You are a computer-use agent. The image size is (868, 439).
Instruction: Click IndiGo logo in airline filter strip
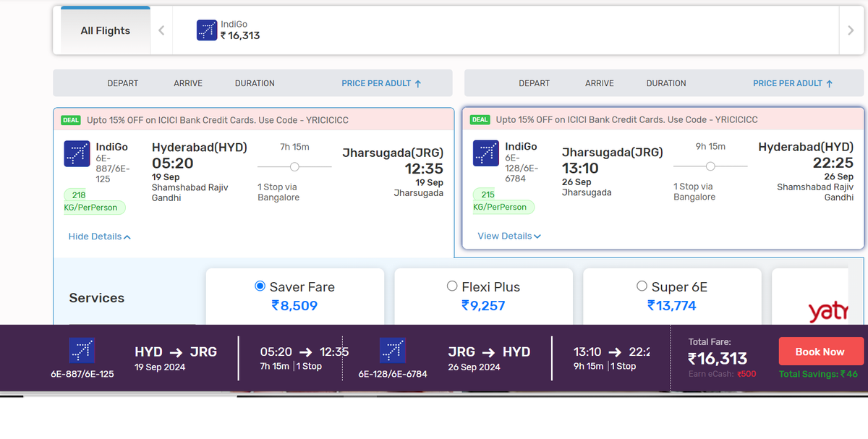tap(207, 30)
